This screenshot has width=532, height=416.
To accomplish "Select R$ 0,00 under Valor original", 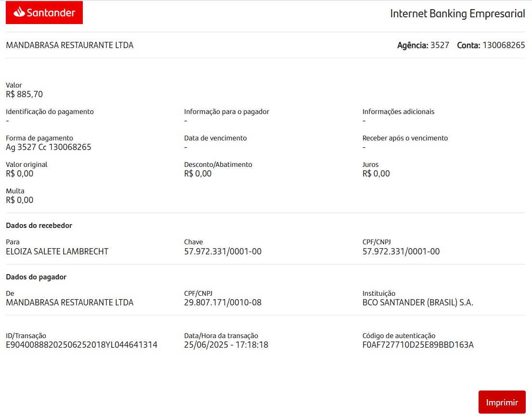I will click(x=20, y=174).
